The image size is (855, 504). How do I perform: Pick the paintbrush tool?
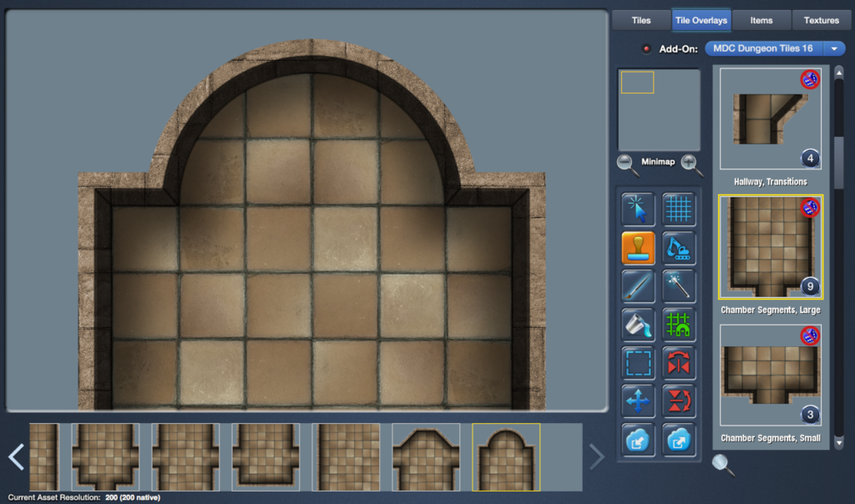638,286
